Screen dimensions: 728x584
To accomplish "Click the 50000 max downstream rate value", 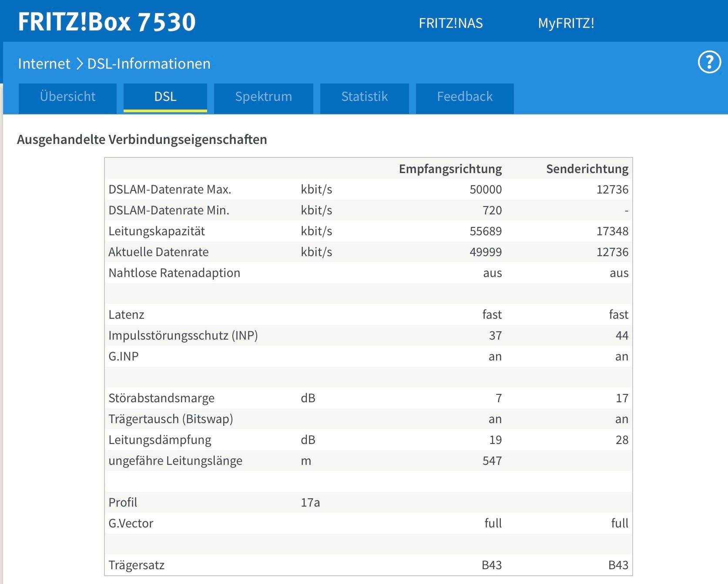I will tap(486, 190).
